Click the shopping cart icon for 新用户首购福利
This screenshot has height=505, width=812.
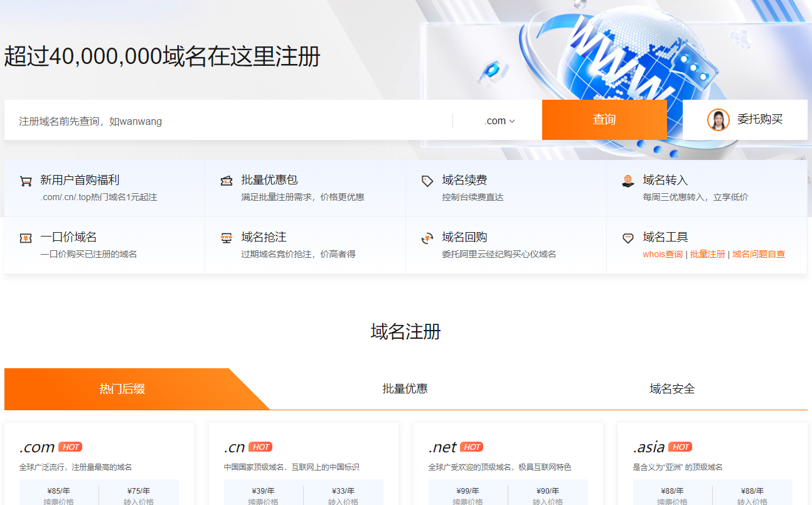pos(26,181)
